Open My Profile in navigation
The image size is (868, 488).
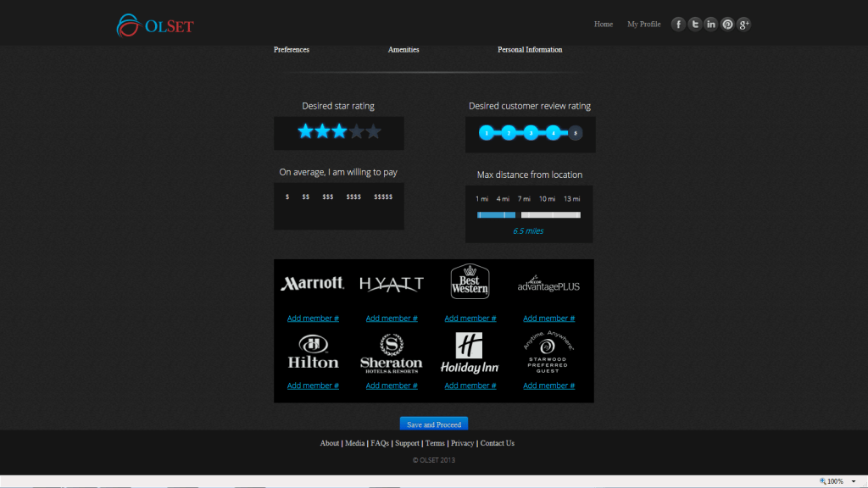[x=644, y=25]
